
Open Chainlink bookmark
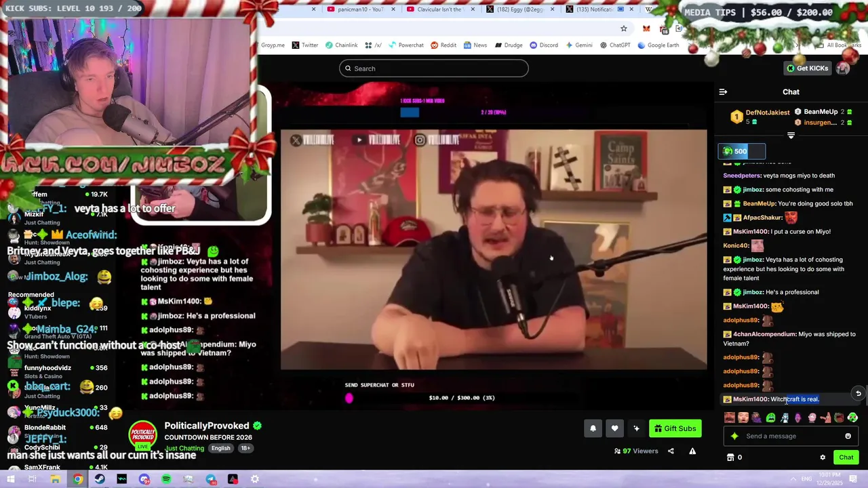pos(341,45)
